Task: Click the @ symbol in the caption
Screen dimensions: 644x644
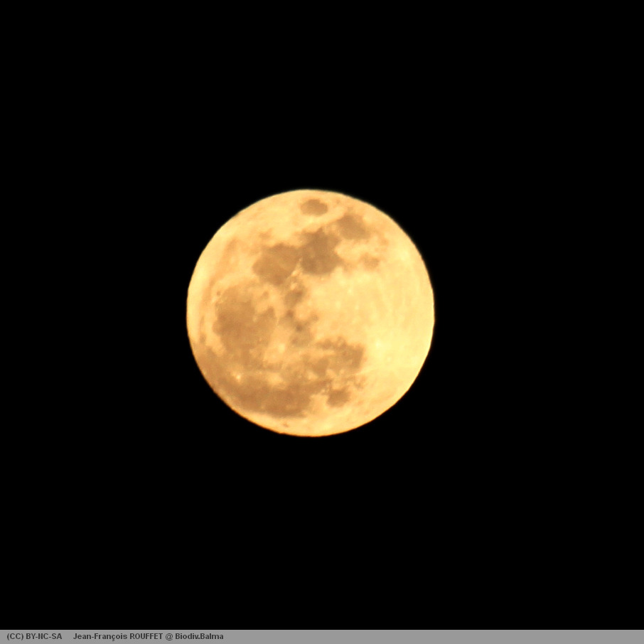Action: coord(169,636)
